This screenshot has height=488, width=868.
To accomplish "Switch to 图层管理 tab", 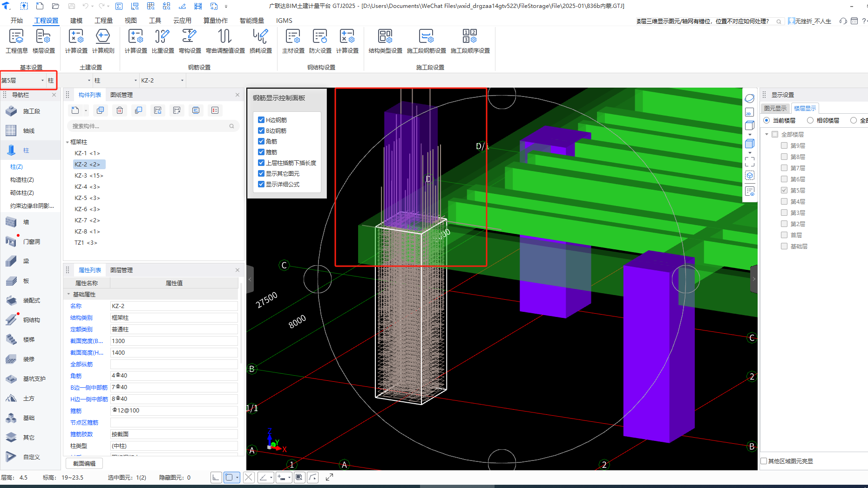I will (x=122, y=270).
